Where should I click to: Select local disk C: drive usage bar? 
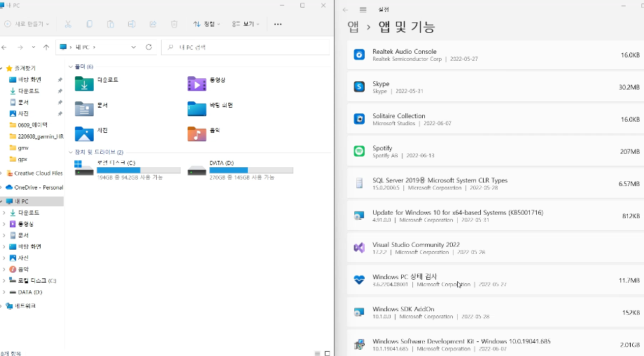[x=139, y=170]
